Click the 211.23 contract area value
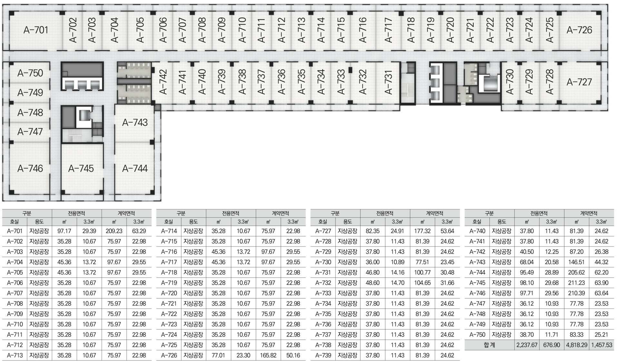 [x=577, y=283]
